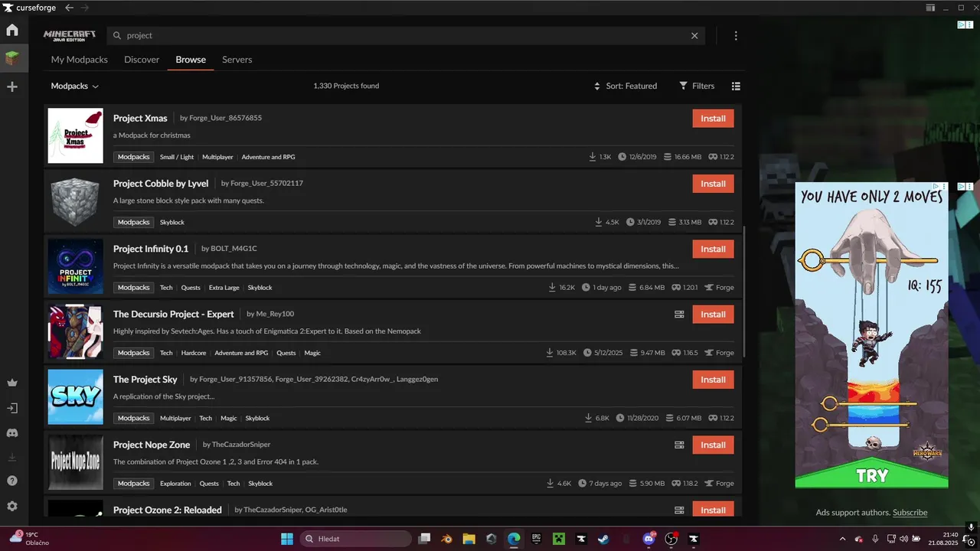The image size is (980, 551).
Task: Install Project Xmas modpack
Action: (714, 119)
